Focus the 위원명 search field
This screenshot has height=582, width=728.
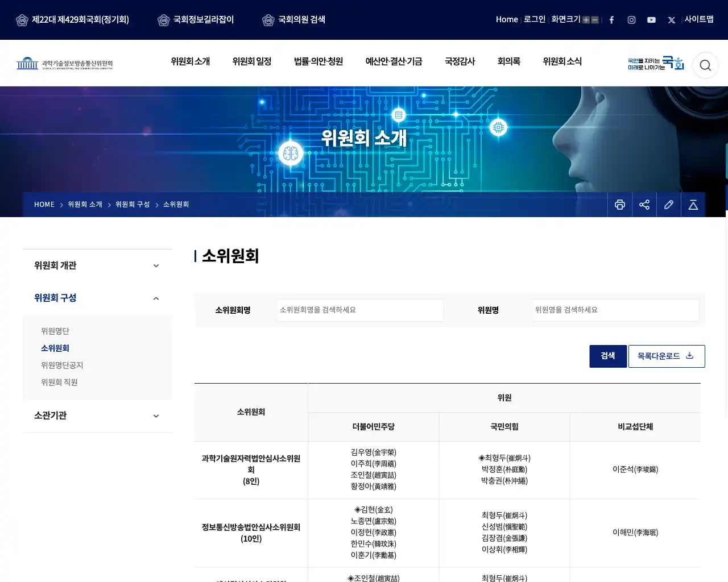click(x=615, y=310)
